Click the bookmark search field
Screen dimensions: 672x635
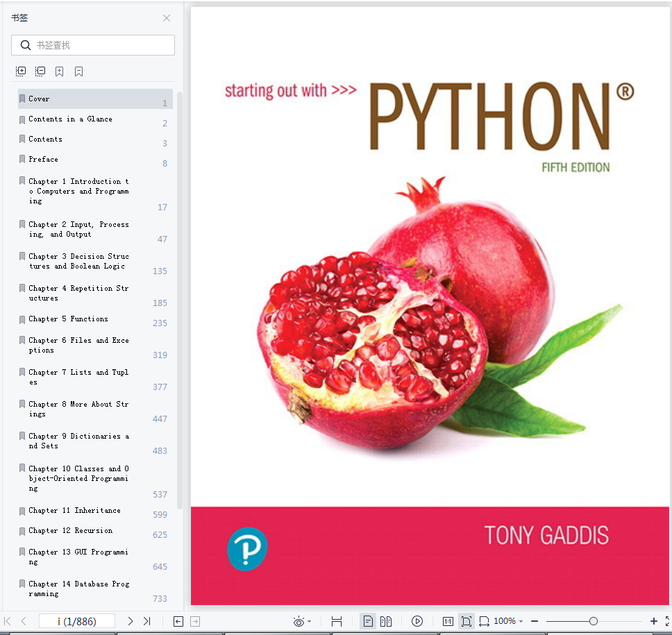93,45
